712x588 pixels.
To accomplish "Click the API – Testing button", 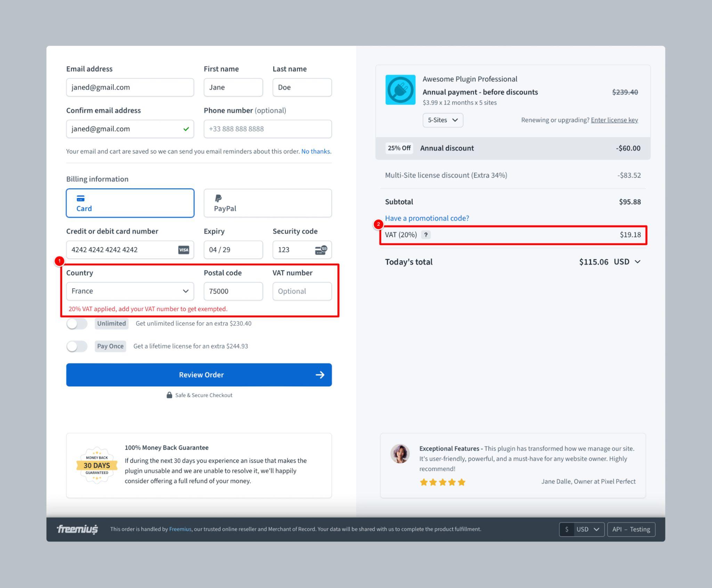I will tap(631, 529).
